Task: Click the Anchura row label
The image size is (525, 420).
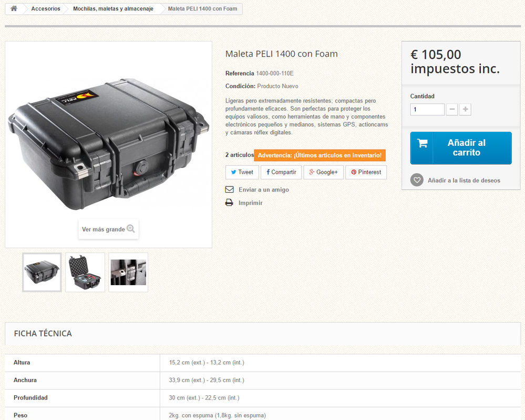Action: click(x=25, y=380)
